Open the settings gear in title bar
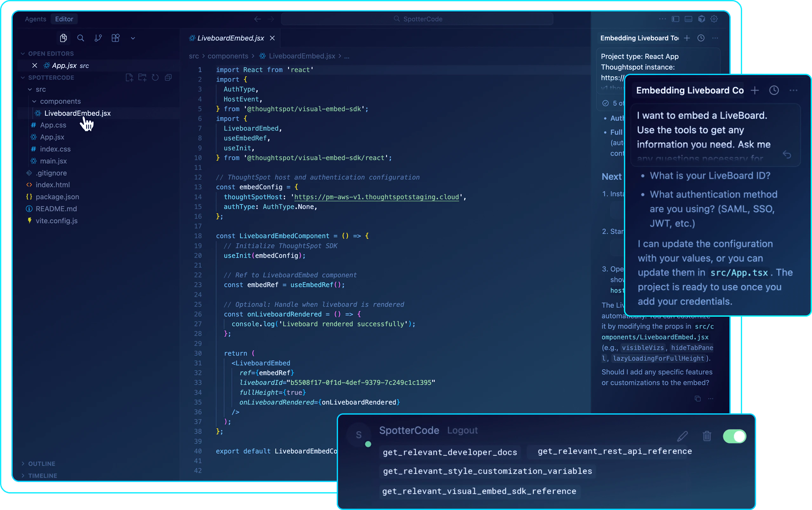The width and height of the screenshot is (812, 510). 714,19
